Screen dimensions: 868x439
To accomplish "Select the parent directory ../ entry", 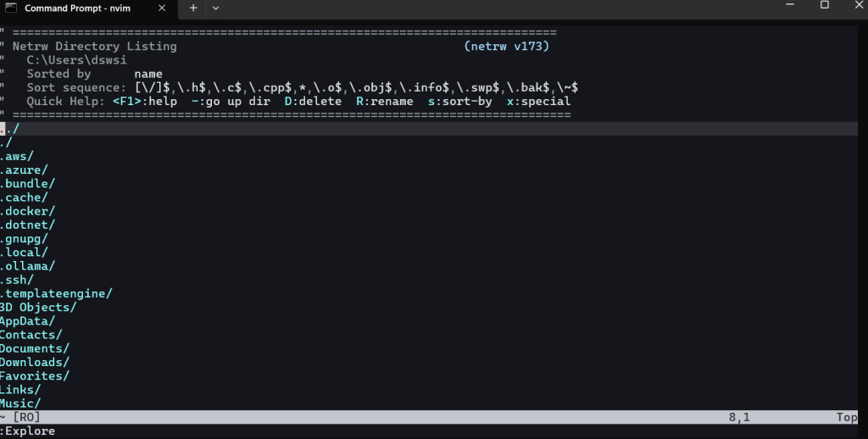I will [x=8, y=129].
